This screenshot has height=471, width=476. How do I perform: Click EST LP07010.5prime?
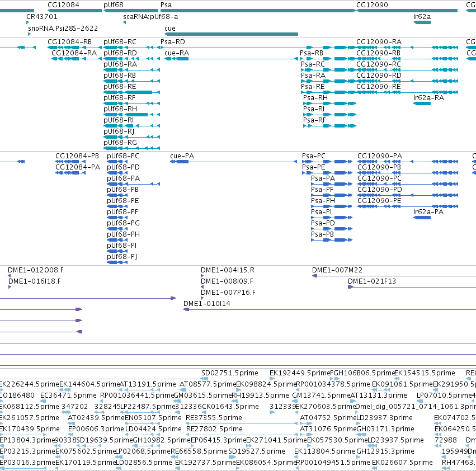click(x=445, y=395)
